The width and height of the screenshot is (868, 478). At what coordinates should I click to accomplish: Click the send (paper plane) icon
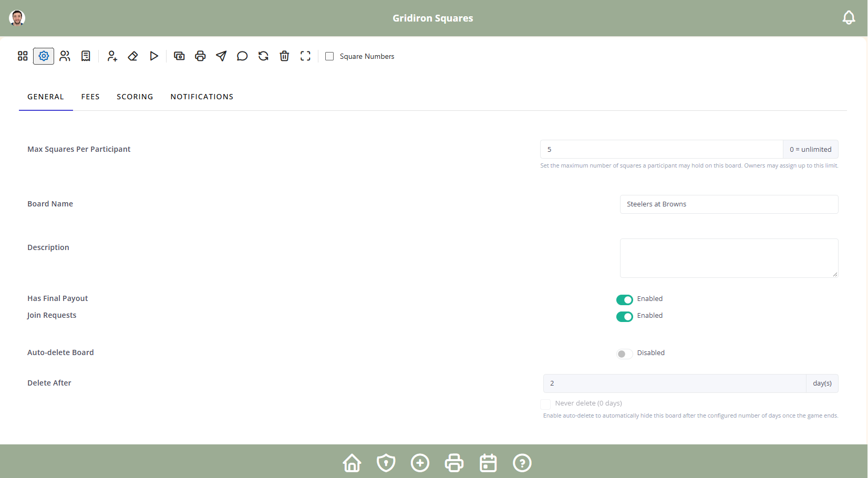click(x=221, y=56)
